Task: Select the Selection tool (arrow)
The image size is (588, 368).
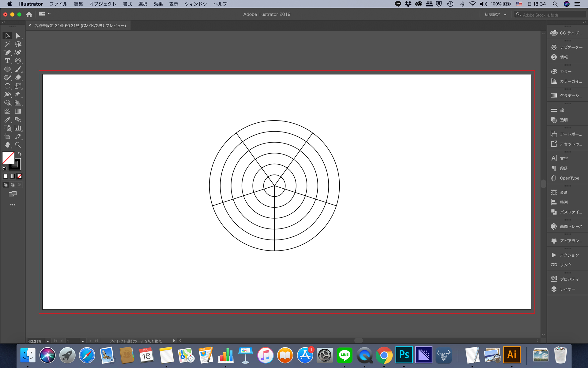Action: 7,36
